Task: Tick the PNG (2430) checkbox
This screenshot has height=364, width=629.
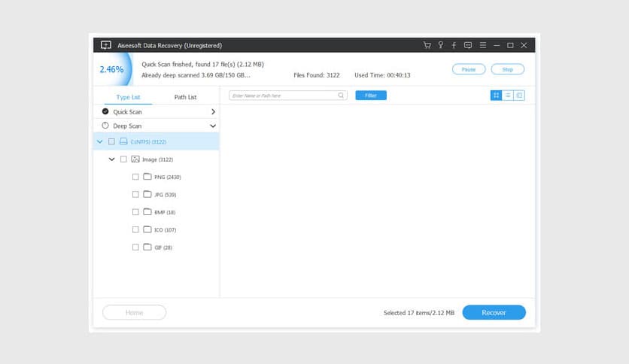Action: (x=135, y=177)
